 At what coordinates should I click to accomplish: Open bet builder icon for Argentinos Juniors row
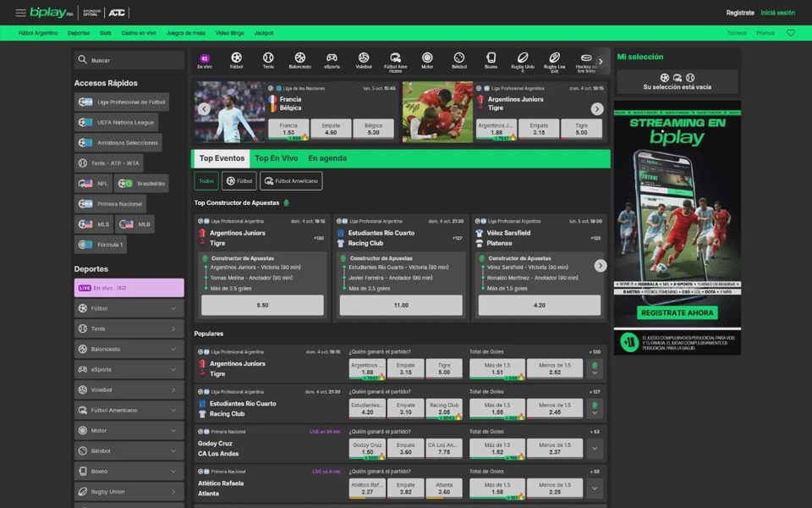click(x=595, y=365)
